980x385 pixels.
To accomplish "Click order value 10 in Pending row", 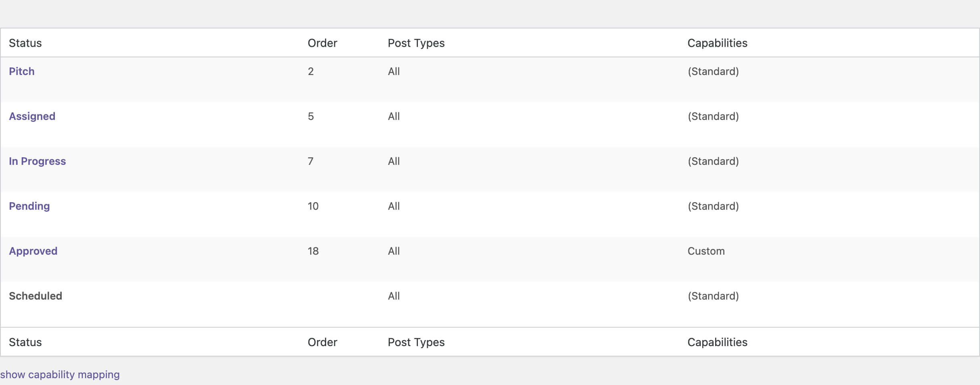I will tap(313, 206).
